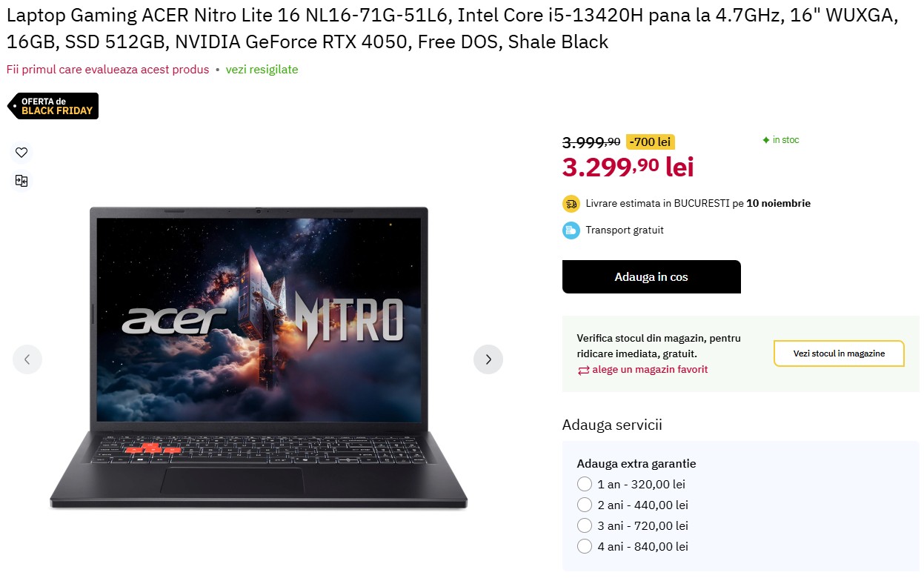Viewport: 924px width, 581px height.
Task: Click the Oferta de Black Friday badge
Action: click(53, 106)
